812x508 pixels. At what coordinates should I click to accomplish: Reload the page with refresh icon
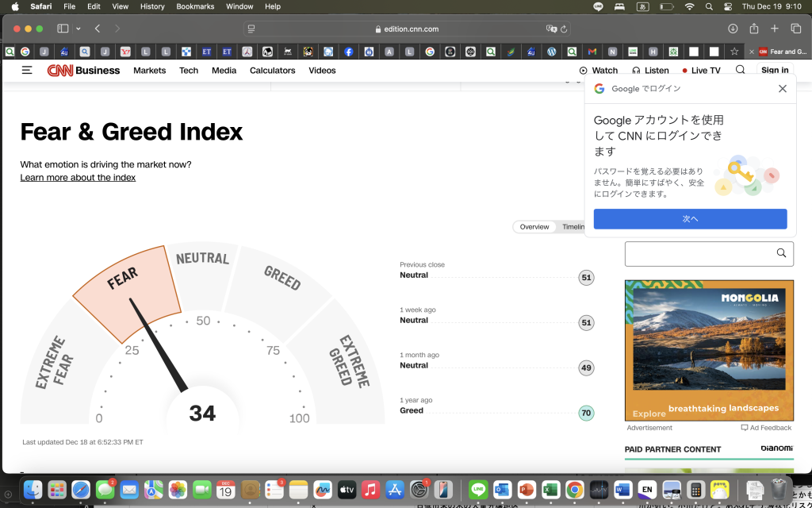(564, 29)
